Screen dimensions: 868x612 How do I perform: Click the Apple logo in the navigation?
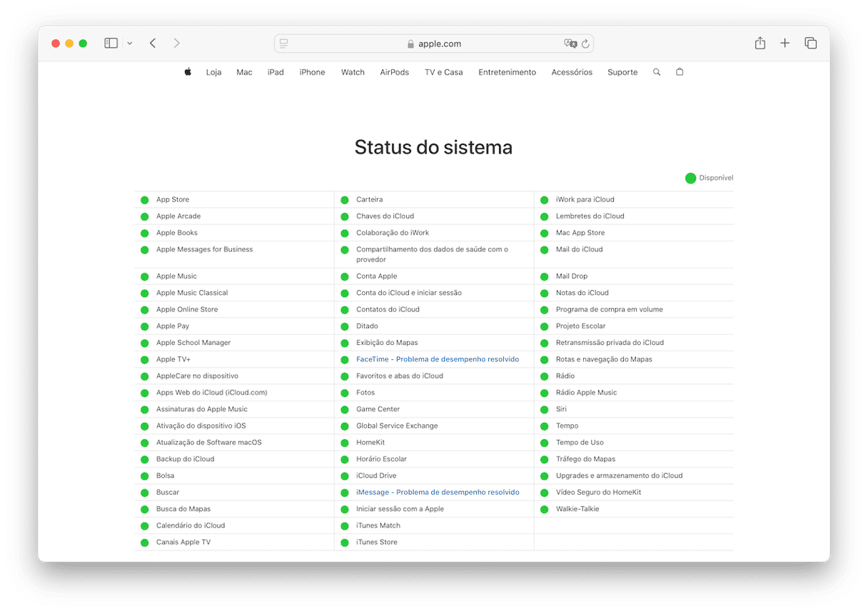tap(188, 71)
